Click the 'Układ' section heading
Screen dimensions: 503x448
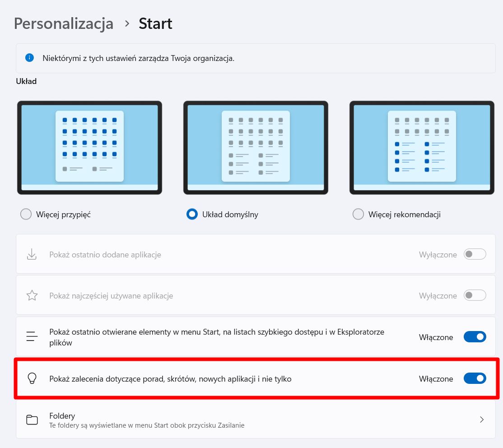click(x=26, y=81)
